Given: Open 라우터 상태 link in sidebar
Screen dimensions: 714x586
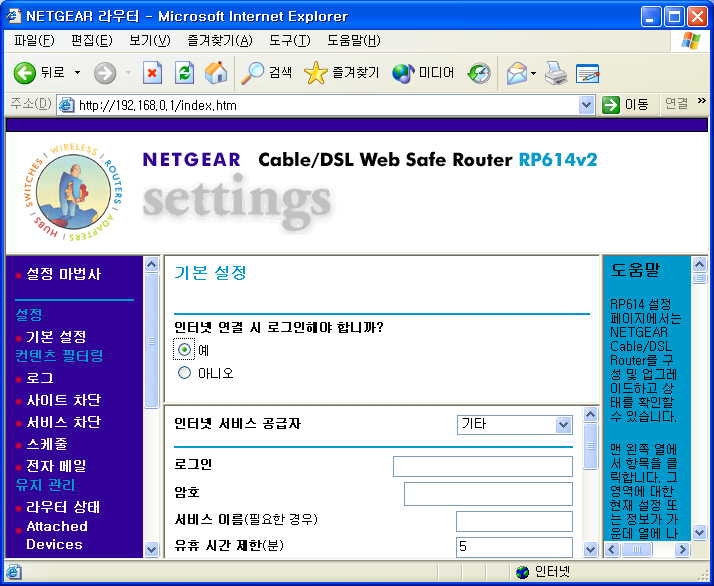Looking at the screenshot, I should (63, 507).
